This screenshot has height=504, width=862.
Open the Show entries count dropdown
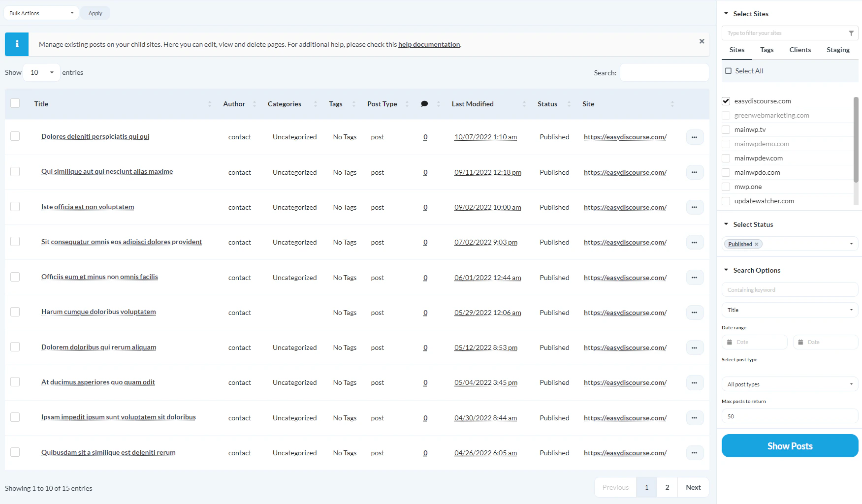pyautogui.click(x=42, y=72)
